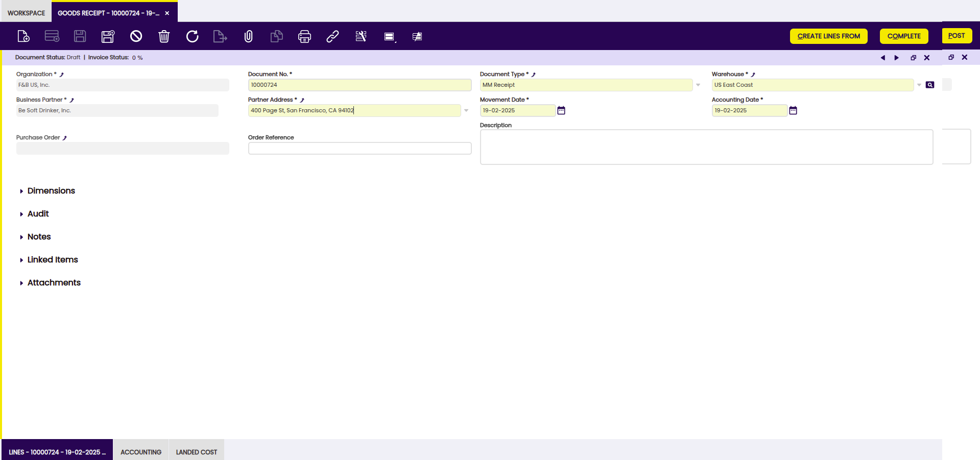Screen dimensions: 980x460
Task: Click the Accounting Date field
Action: [750, 110]
